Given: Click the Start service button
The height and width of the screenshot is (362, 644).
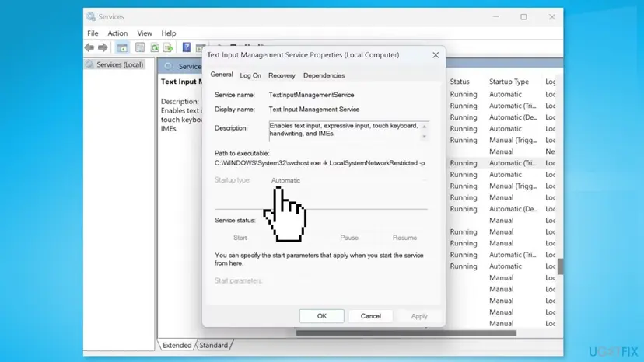Looking at the screenshot, I should click(x=240, y=238).
